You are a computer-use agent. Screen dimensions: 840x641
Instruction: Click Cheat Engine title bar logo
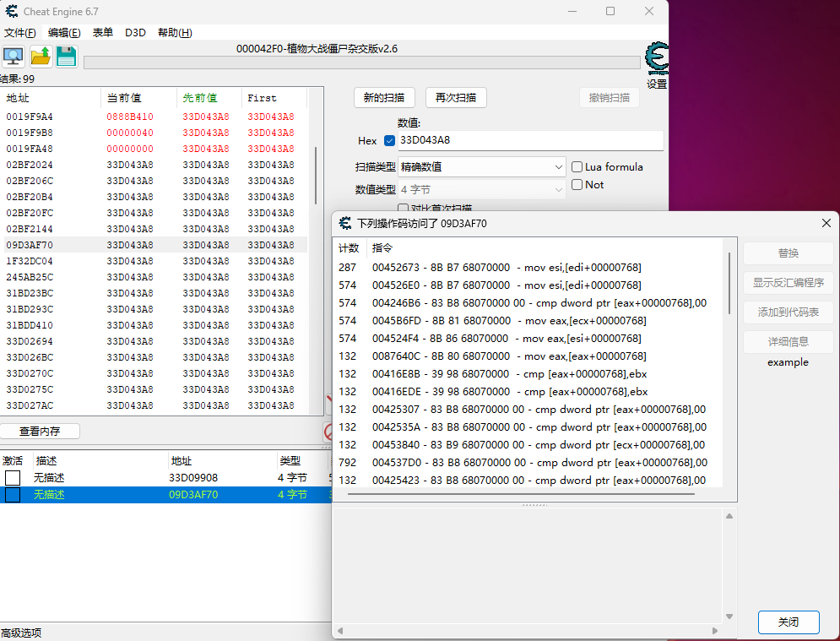pyautogui.click(x=10, y=11)
